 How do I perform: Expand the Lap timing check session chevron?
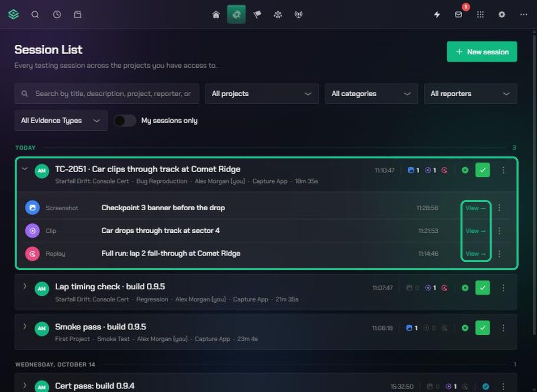tap(25, 286)
